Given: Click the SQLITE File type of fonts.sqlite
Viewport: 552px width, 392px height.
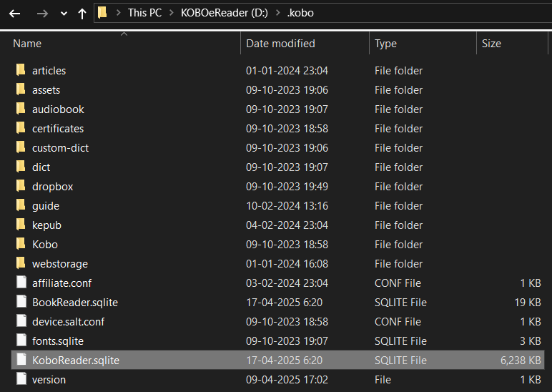Looking at the screenshot, I should (400, 341).
